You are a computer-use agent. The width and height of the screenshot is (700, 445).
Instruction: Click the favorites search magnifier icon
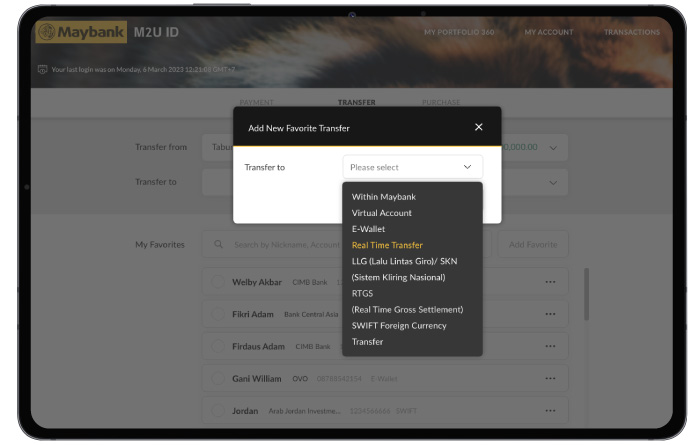218,244
